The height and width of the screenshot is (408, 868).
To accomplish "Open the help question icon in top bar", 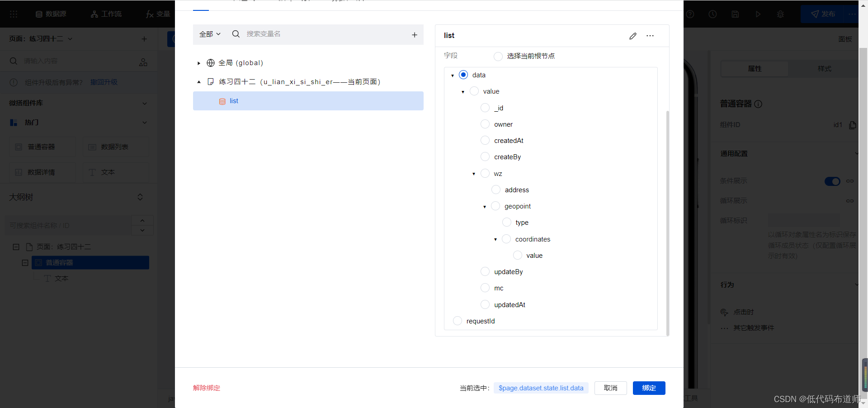I will pos(690,14).
